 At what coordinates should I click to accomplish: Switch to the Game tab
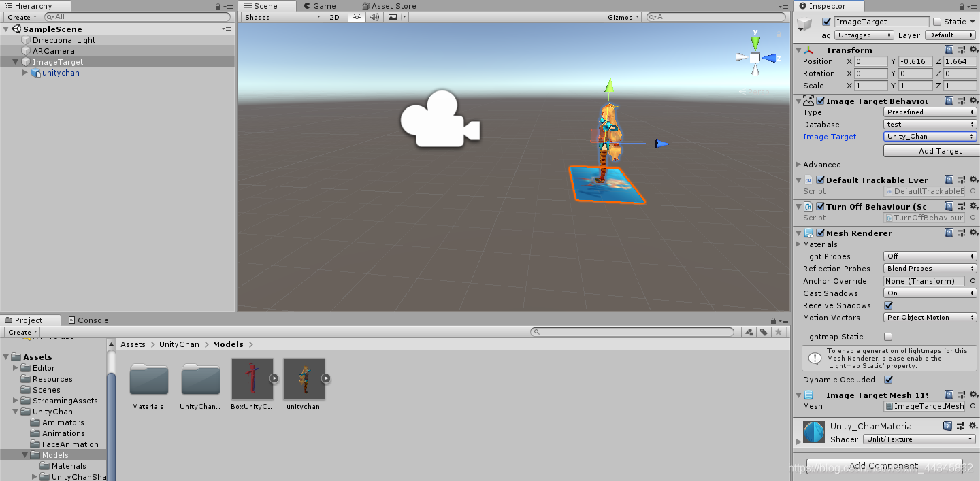point(319,6)
